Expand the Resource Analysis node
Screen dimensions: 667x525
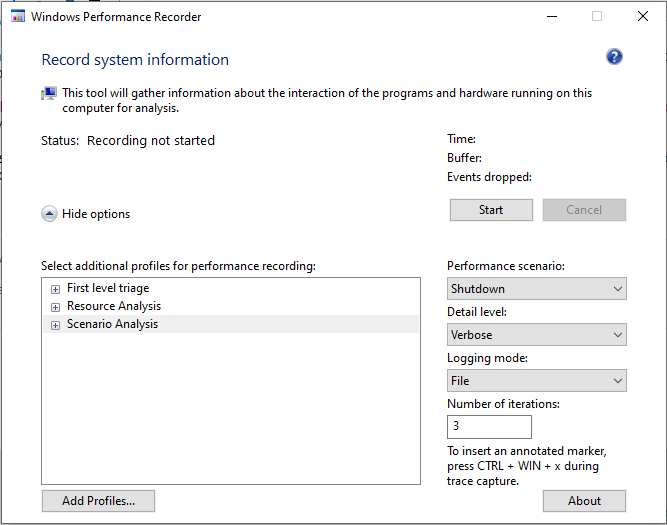[55, 307]
